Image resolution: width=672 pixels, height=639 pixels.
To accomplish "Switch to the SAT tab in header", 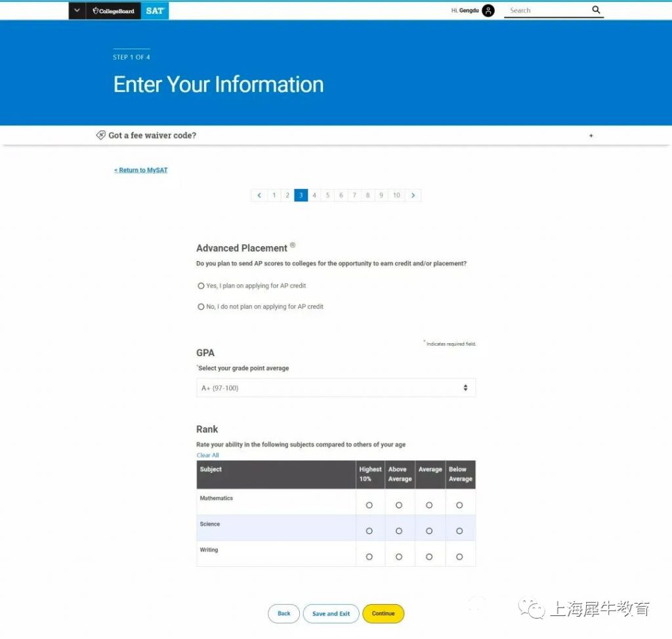I will (156, 10).
